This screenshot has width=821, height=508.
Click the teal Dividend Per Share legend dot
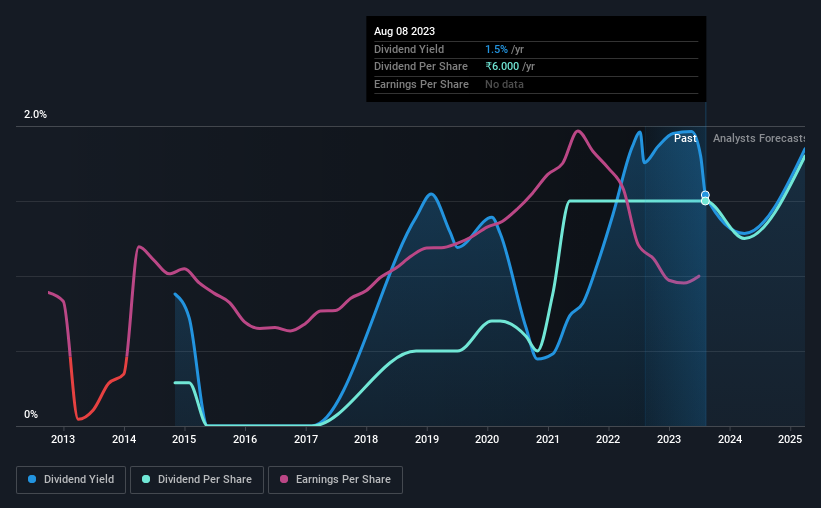(x=146, y=479)
